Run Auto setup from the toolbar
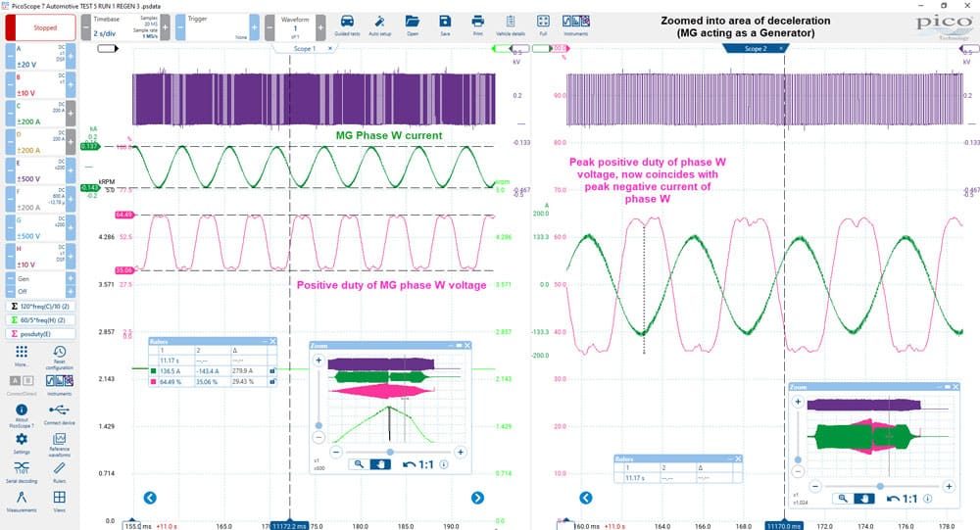The image size is (980, 530). click(x=379, y=25)
